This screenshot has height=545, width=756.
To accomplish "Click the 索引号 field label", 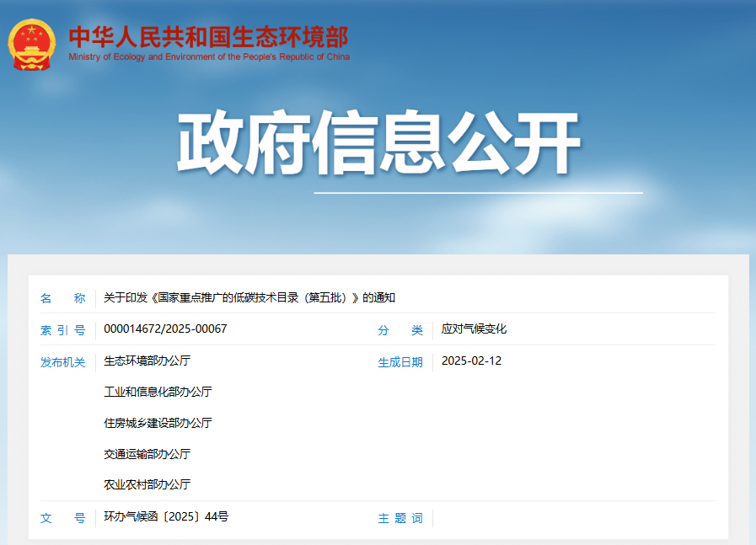I will tap(63, 330).
